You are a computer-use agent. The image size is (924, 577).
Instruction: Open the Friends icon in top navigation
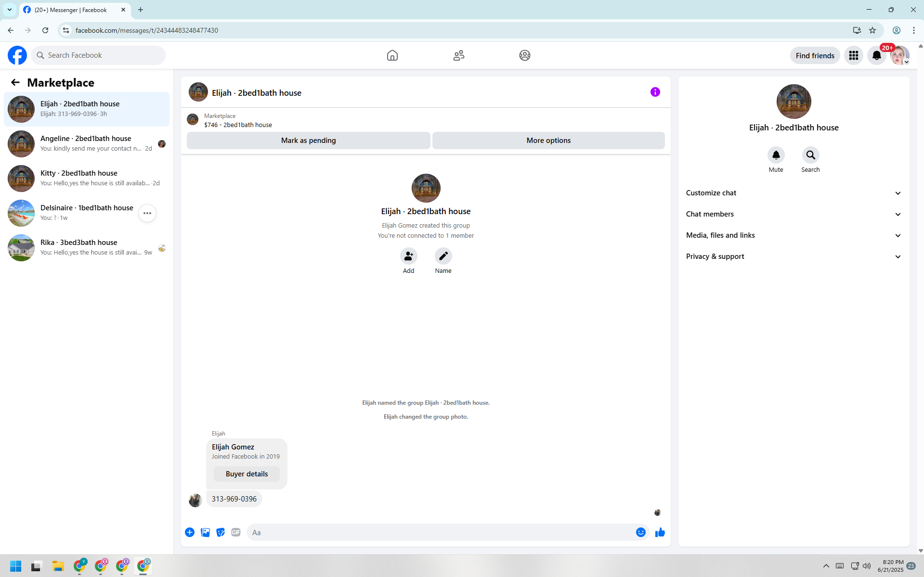point(459,55)
